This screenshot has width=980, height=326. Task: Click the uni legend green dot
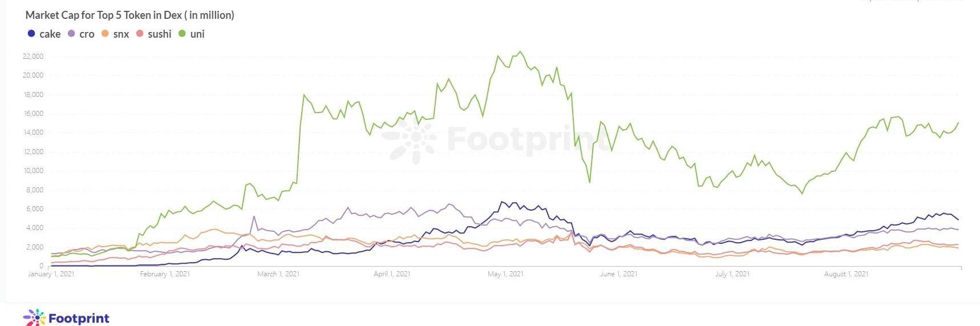pos(182,34)
